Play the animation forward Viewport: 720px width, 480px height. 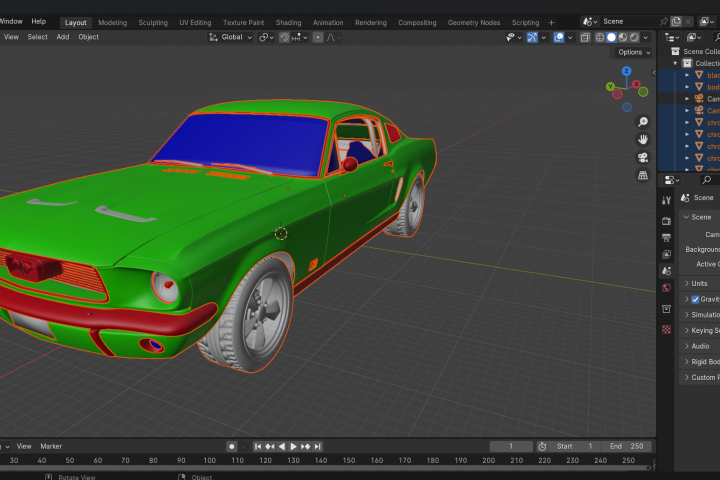293,446
